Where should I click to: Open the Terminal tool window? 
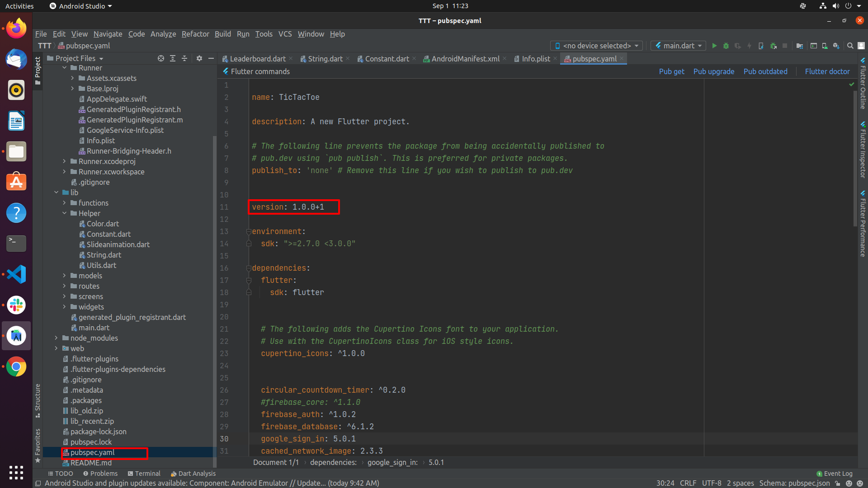click(144, 474)
